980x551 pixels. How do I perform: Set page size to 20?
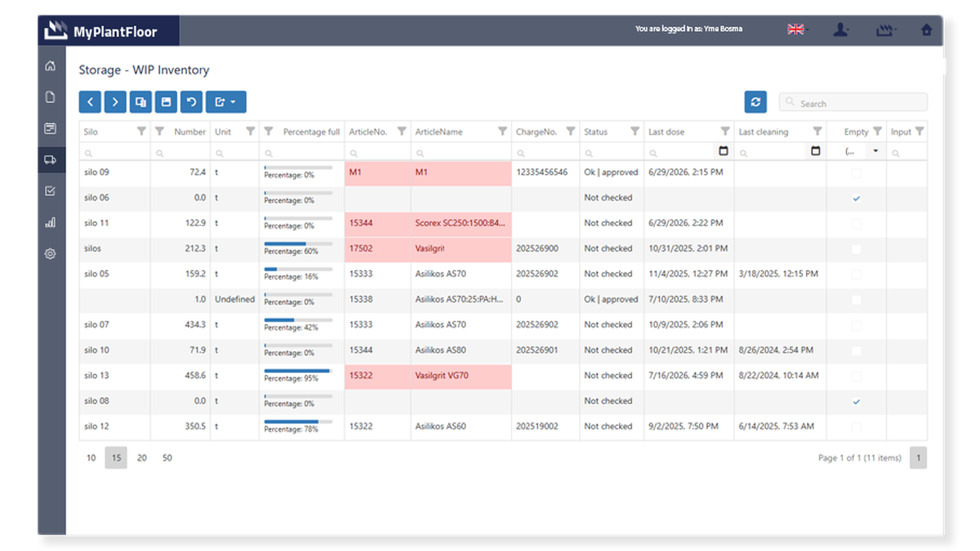click(141, 458)
